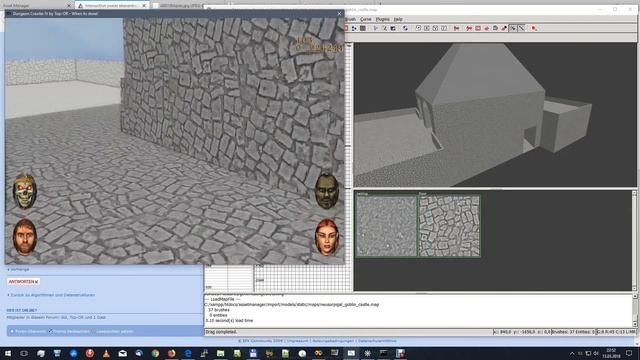Viewport: 640px width, 360px height.
Task: Show hidden system tray icons
Action: 572,353
